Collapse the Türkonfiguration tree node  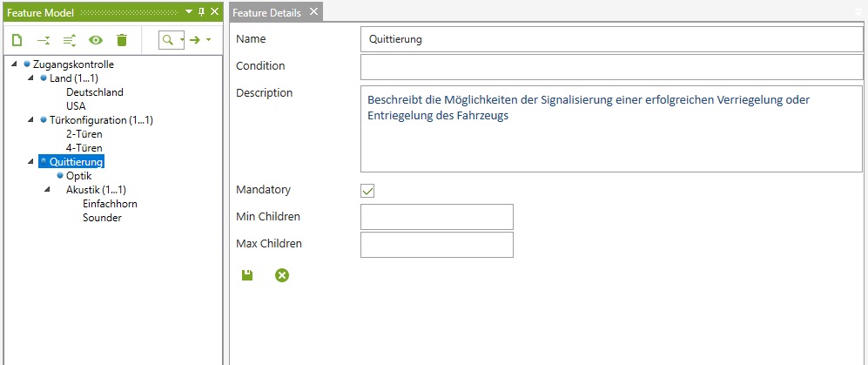tap(31, 120)
